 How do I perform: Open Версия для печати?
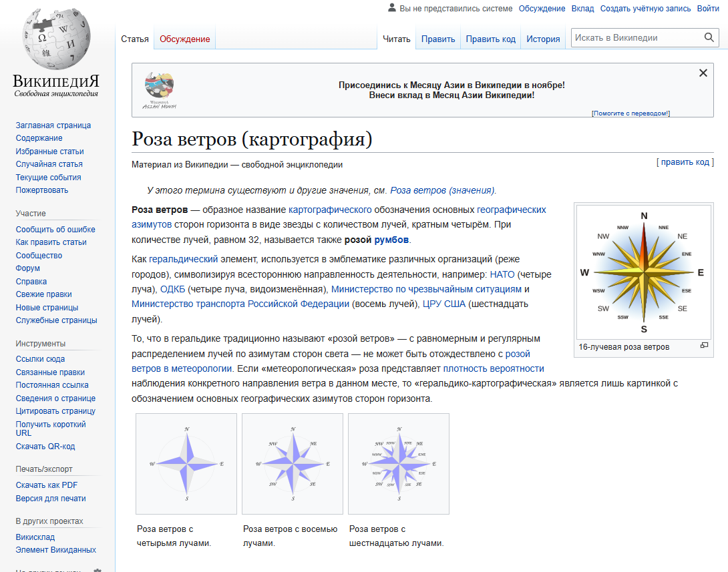(51, 498)
